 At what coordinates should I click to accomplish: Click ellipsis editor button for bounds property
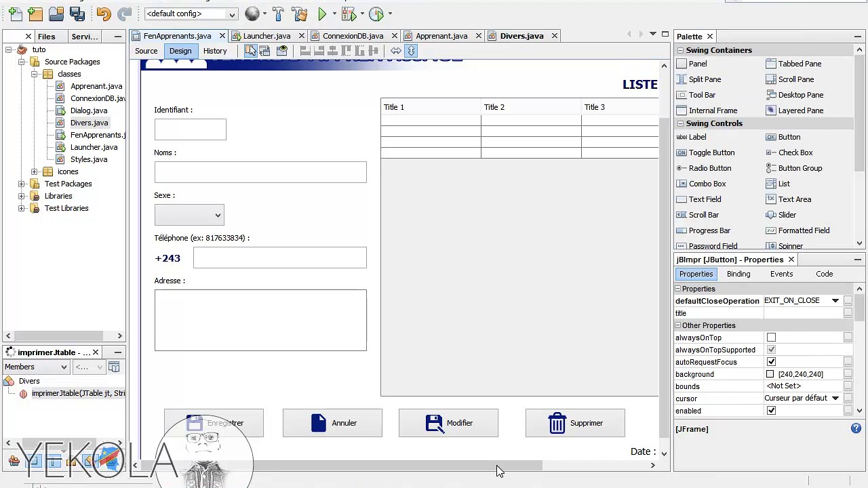coord(848,386)
